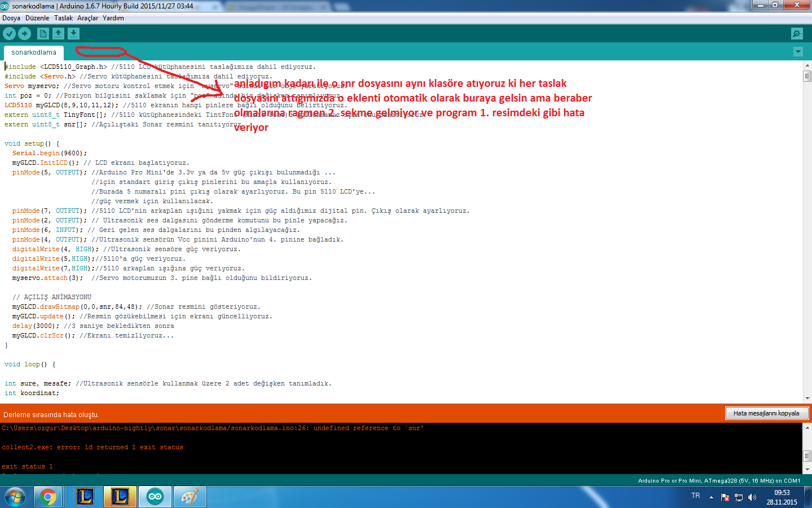
Task: Click the 'Derleme sırasında hata oluştu.' status message
Action: tap(51, 415)
